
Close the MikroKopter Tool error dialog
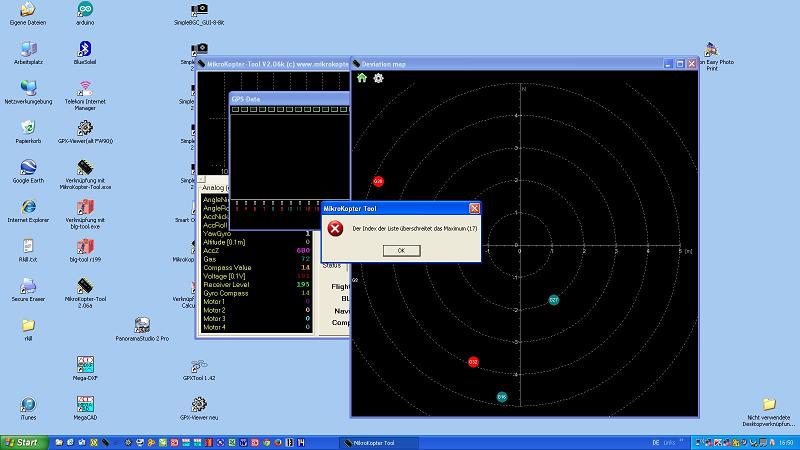pyautogui.click(x=474, y=208)
